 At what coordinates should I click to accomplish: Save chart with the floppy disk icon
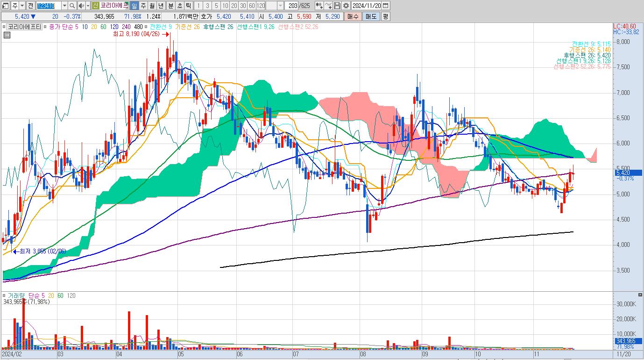[x=337, y=6]
